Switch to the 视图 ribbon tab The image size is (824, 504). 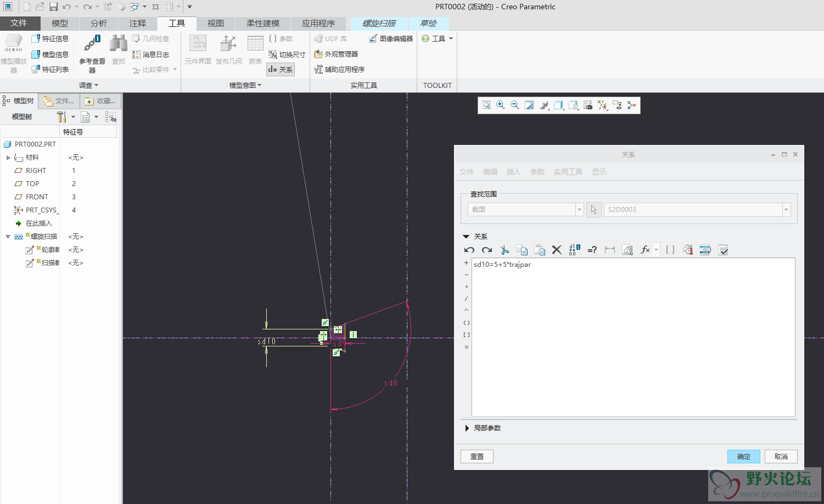[x=216, y=24]
